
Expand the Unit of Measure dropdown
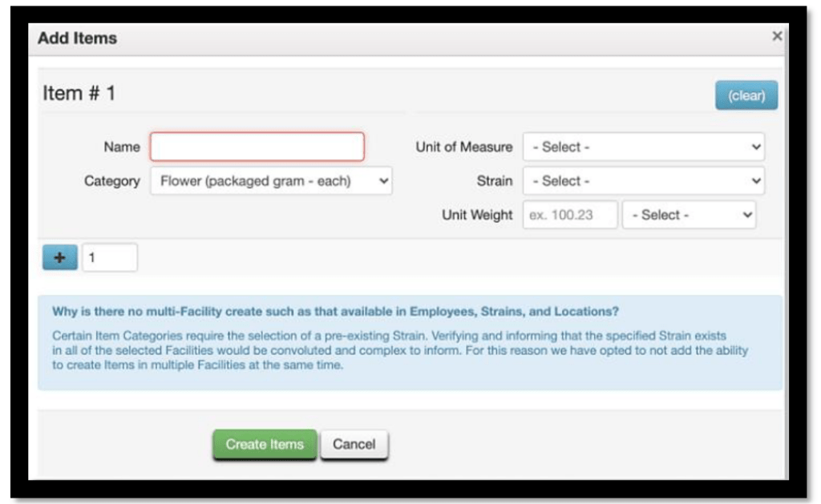(643, 147)
